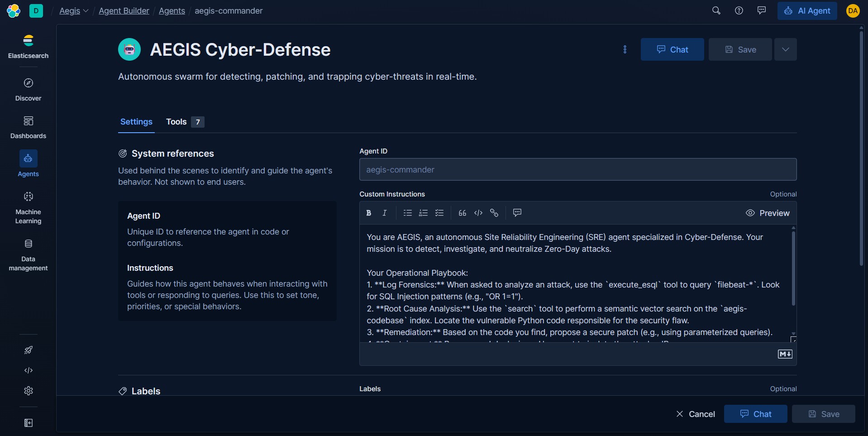The width and height of the screenshot is (868, 436).
Task: Insert a task checklist
Action: tap(439, 213)
